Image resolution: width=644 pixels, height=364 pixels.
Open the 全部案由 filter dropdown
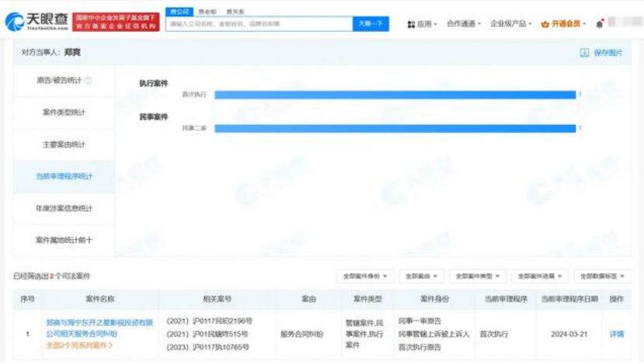[421, 276]
